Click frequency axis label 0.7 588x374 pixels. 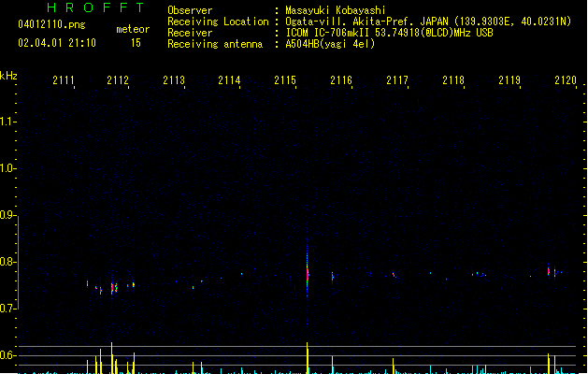pyautogui.click(x=7, y=309)
